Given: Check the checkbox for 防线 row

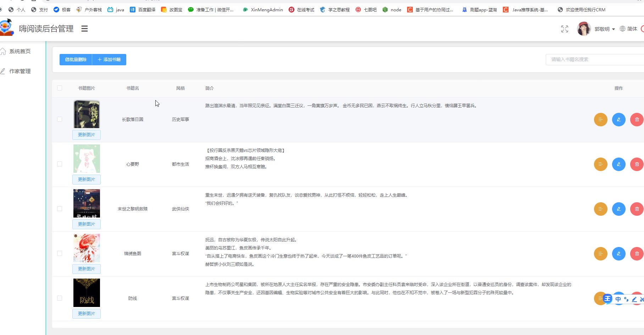Looking at the screenshot, I should coord(60,298).
